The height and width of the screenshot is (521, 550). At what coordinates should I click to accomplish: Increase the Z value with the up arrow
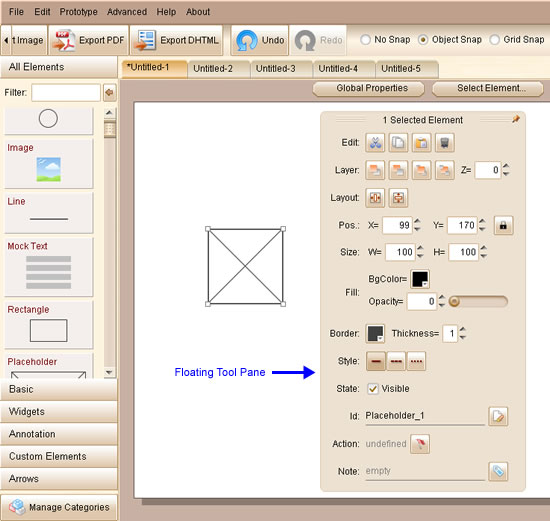coord(506,166)
